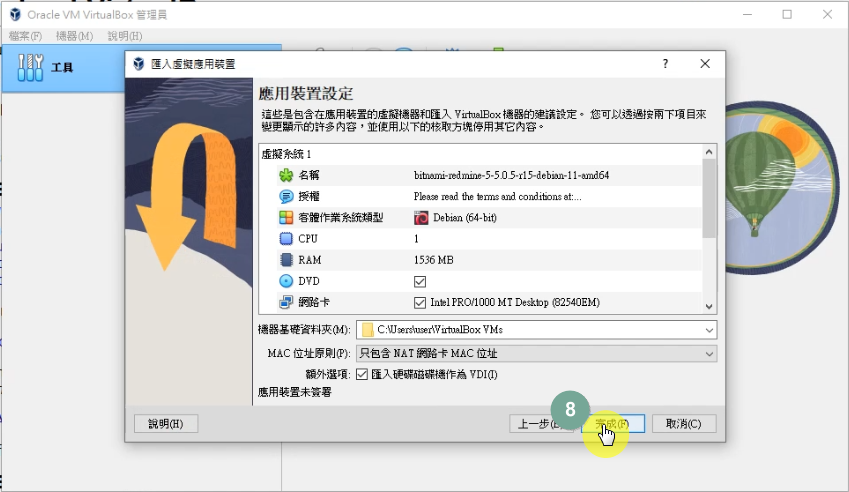Click the tools icon in the VirtualBox sidebar

coord(30,68)
